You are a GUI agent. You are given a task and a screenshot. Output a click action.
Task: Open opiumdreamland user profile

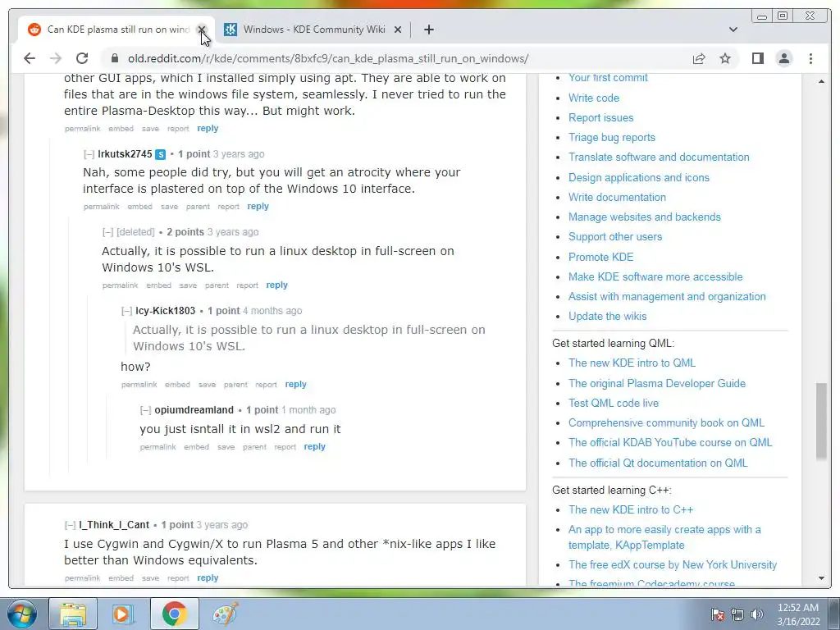pyautogui.click(x=194, y=410)
